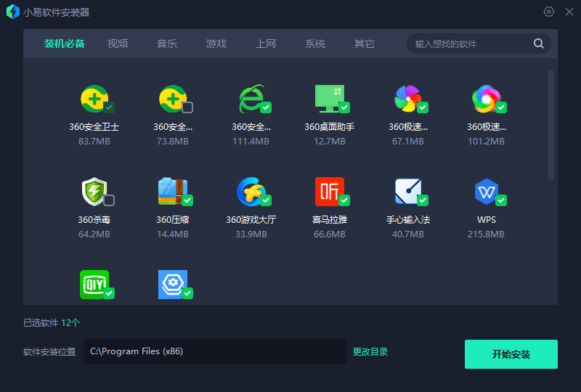Uncheck the 喜马拉雅 checkbox
This screenshot has width=581, height=392.
344,200
